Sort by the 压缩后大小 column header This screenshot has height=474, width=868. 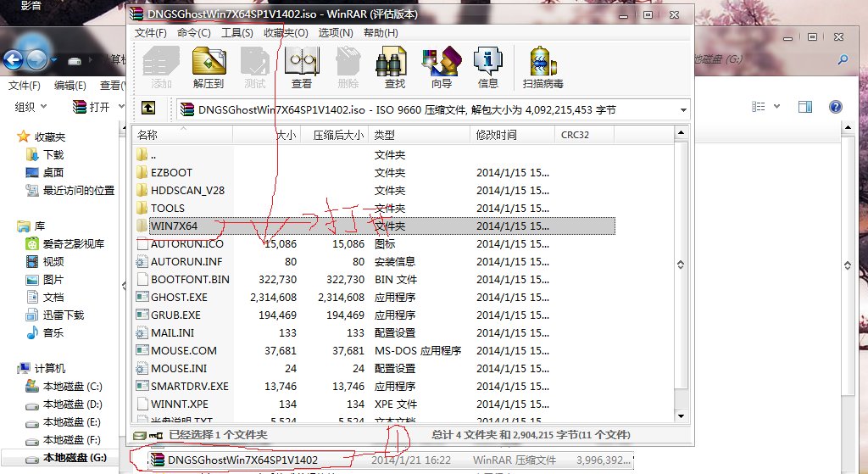click(x=334, y=135)
